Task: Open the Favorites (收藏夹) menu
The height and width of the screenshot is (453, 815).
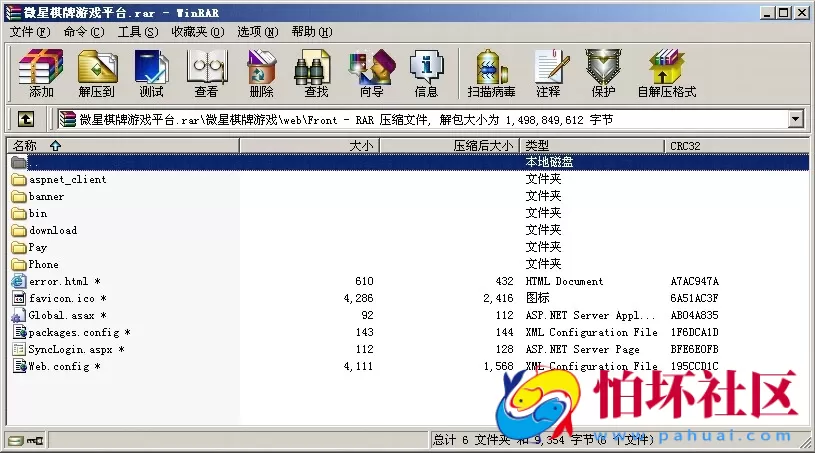Action: click(x=198, y=32)
